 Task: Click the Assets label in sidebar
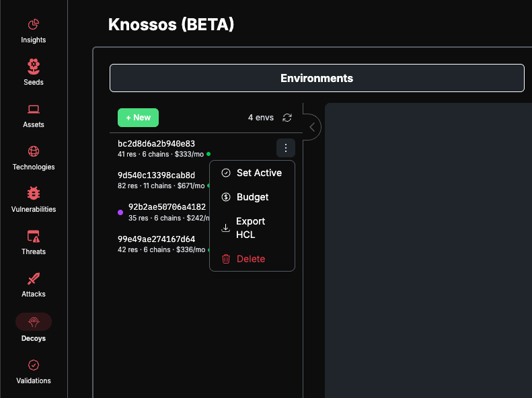[33, 124]
